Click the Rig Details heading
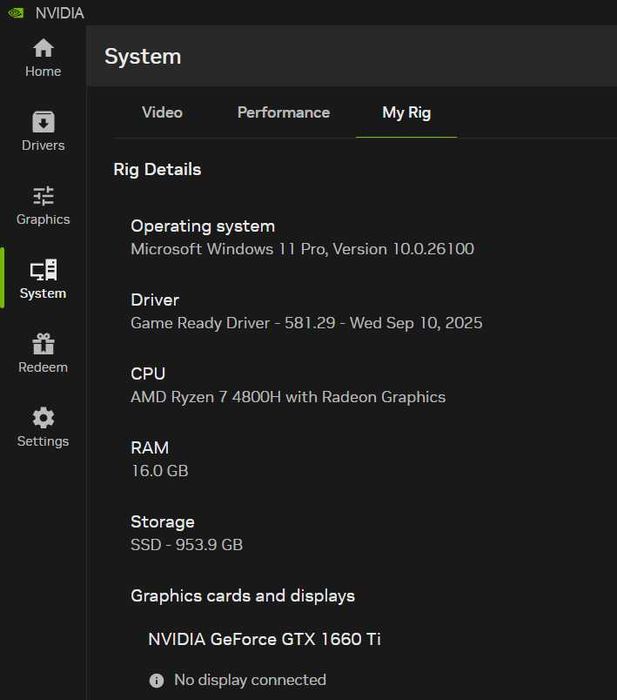The image size is (617, 700). pos(157,170)
